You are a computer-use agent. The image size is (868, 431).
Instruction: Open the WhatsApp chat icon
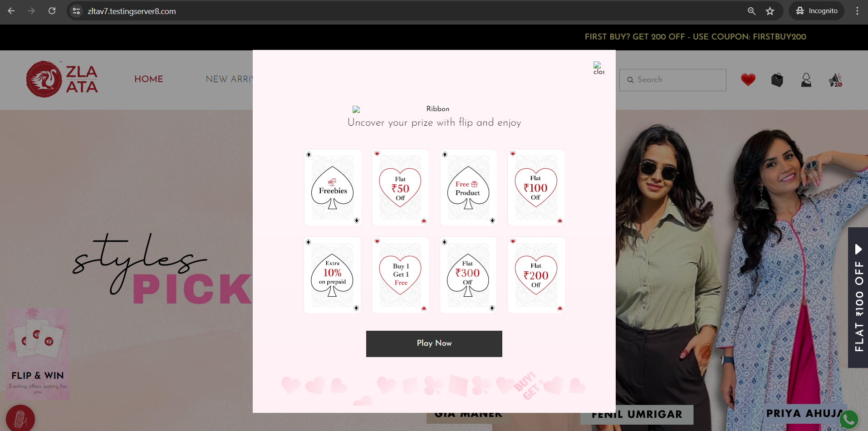(848, 420)
